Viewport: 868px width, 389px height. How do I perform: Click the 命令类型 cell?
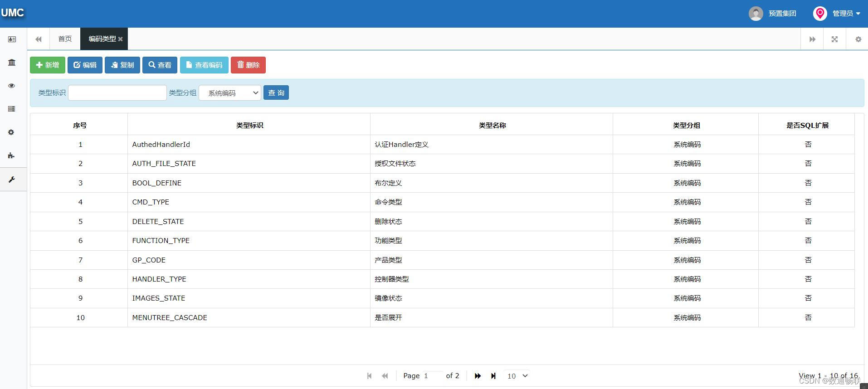pos(492,202)
